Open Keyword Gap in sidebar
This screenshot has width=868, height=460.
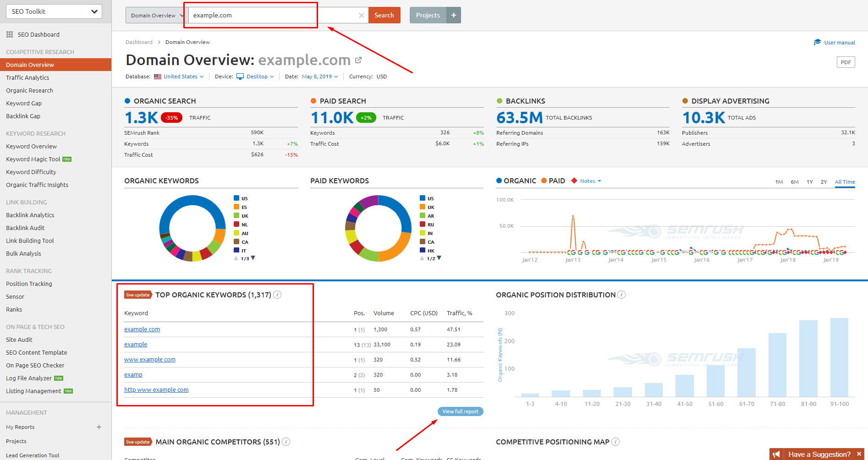click(x=24, y=103)
